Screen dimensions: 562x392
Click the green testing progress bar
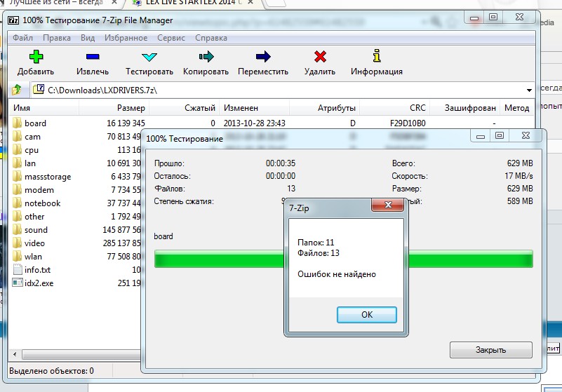[x=343, y=259]
